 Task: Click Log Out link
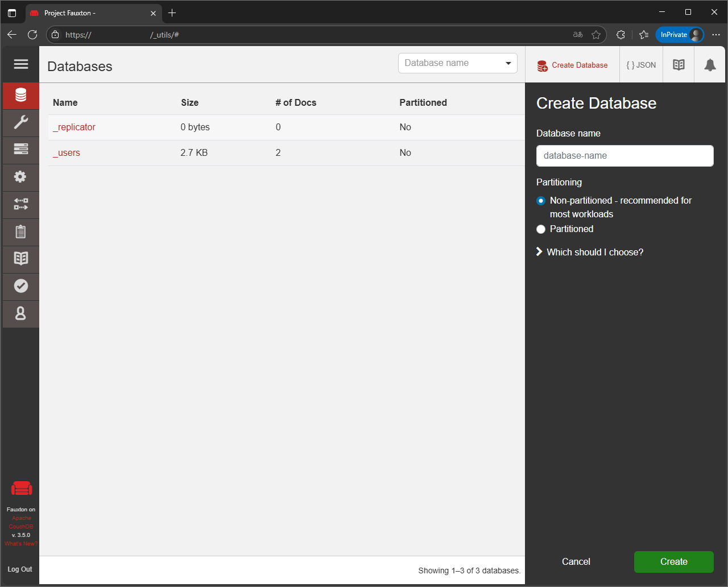pyautogui.click(x=20, y=569)
